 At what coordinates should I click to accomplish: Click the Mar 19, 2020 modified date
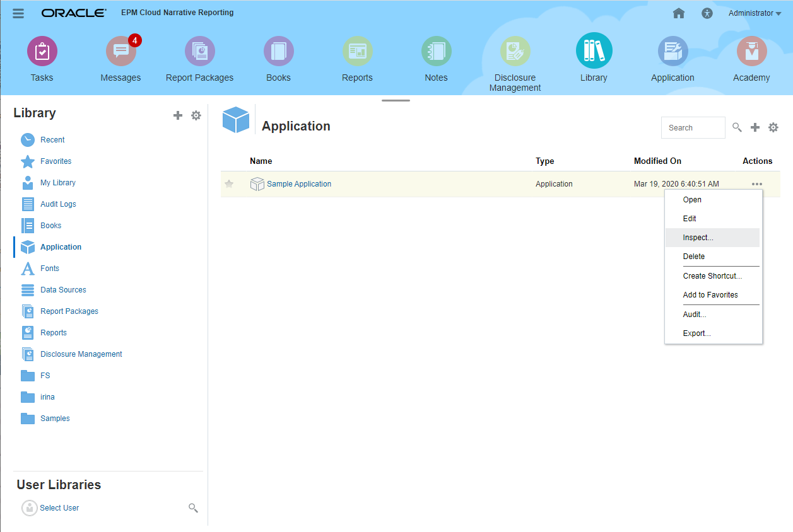click(x=676, y=184)
